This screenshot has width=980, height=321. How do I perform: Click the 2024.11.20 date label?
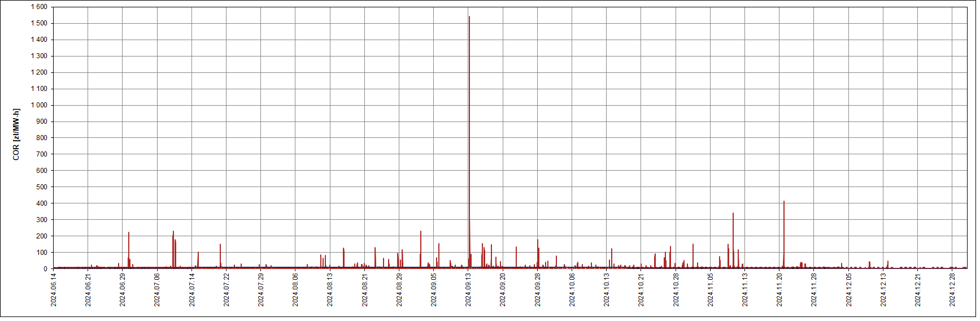coord(779,290)
